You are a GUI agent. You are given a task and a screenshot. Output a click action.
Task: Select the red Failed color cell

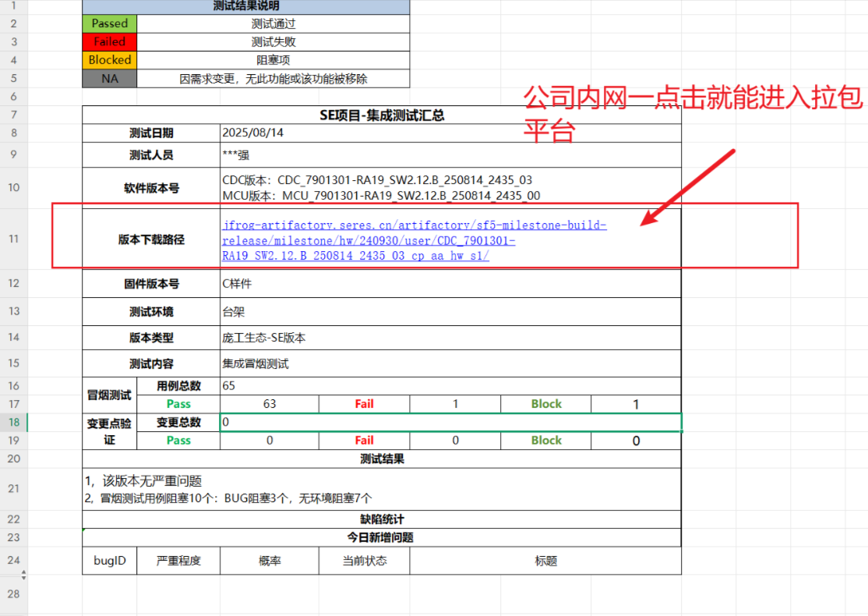point(110,41)
